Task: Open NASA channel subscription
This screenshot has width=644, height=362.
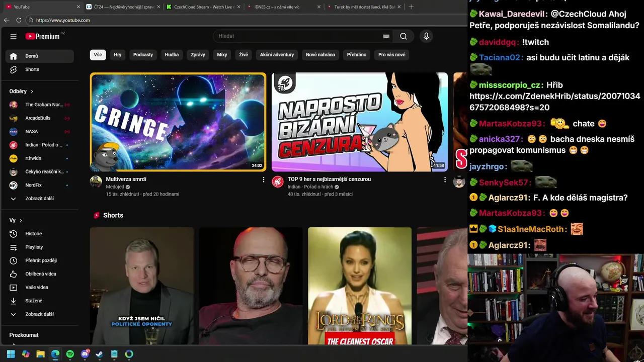Action: point(40,131)
